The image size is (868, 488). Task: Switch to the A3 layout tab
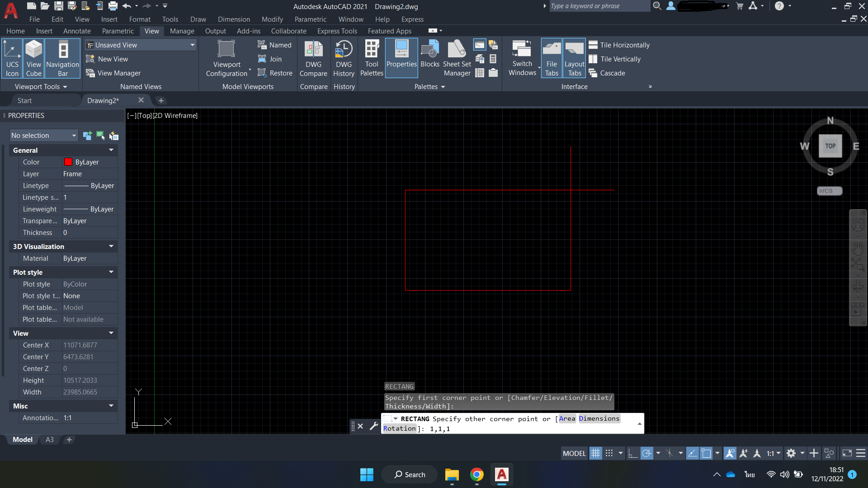[x=50, y=439]
